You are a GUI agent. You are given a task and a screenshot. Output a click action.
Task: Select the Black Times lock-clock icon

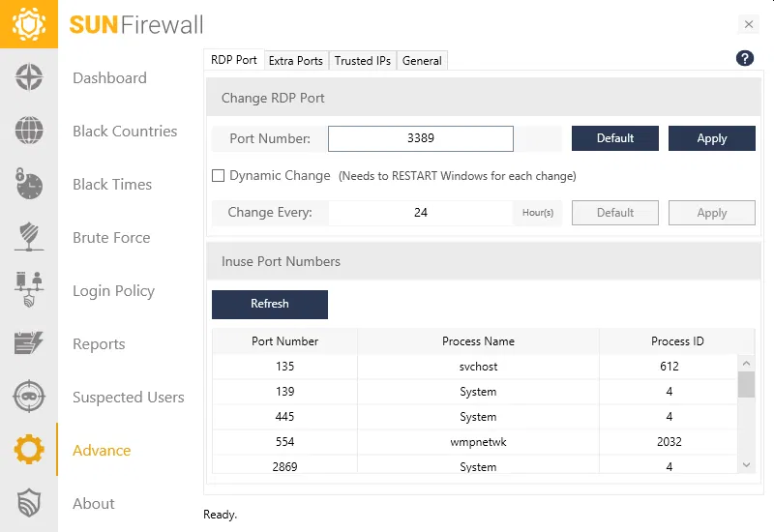click(29, 184)
